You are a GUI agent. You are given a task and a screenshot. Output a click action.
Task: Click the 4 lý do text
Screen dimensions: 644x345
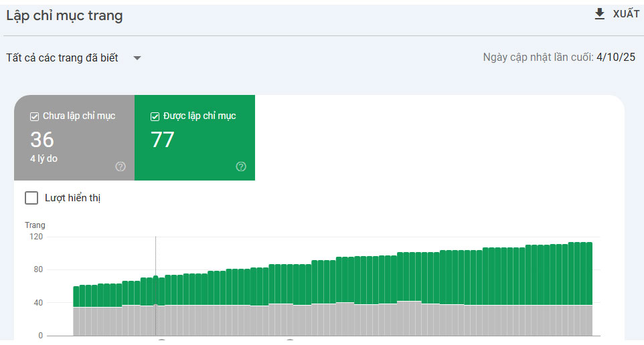[x=44, y=159]
